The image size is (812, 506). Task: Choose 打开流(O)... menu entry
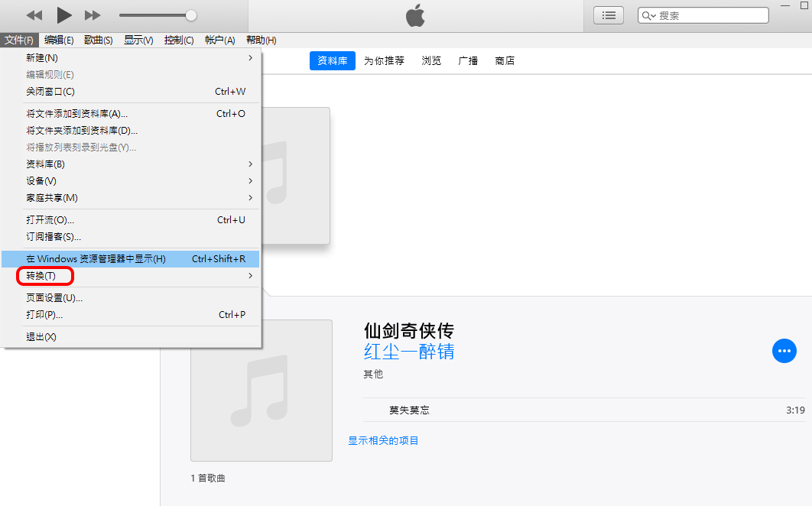131,220
